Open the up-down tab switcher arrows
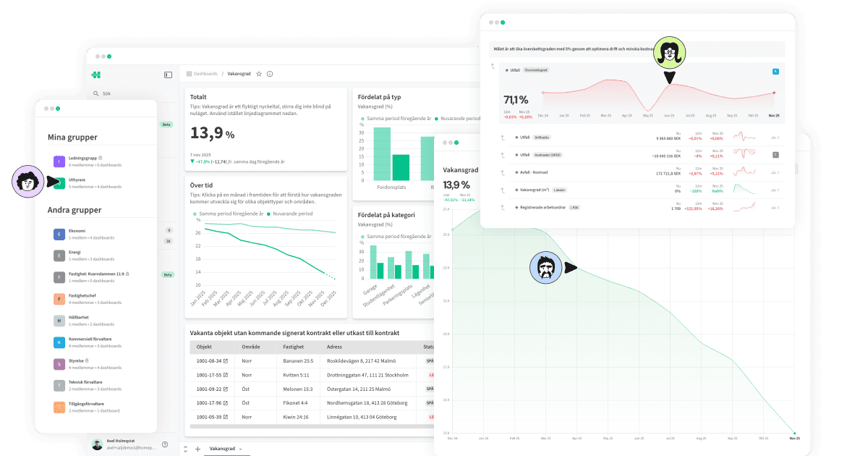Viewport: 868px width, 456px height. tap(186, 449)
